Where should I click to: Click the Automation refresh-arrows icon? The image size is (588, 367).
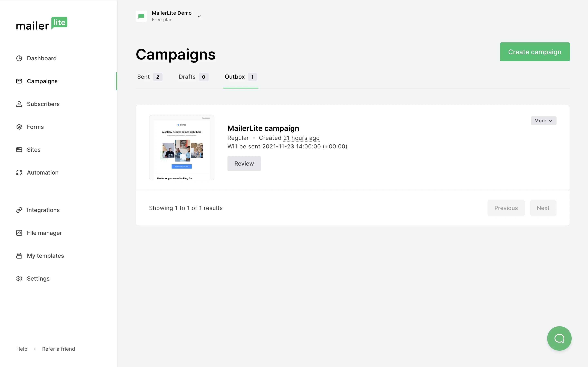click(19, 172)
